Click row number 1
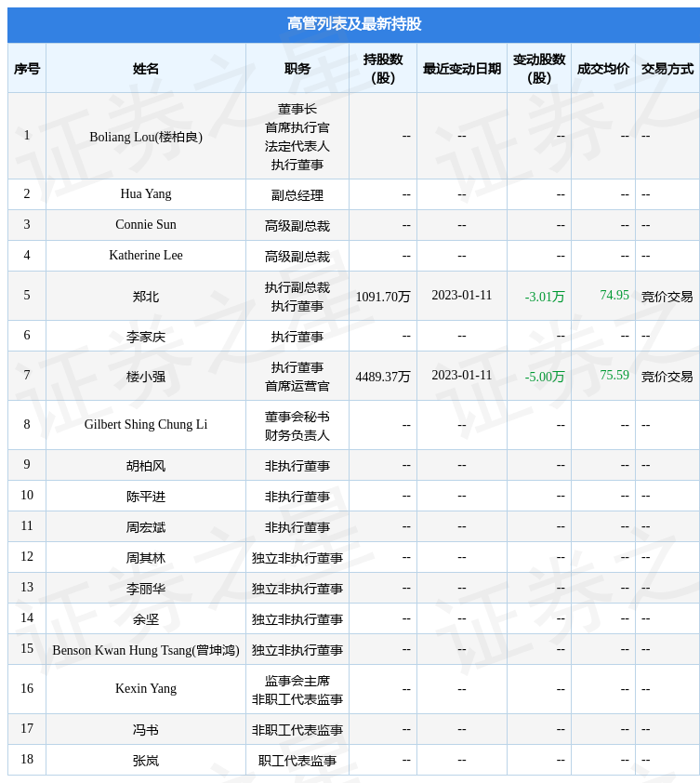The width and height of the screenshot is (700, 783). 27,135
